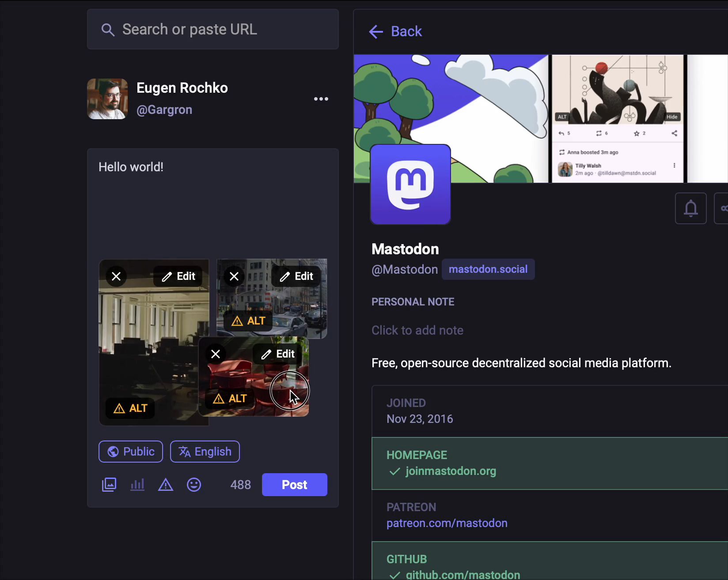
Task: Edit the office photo attachment
Action: 178,276
